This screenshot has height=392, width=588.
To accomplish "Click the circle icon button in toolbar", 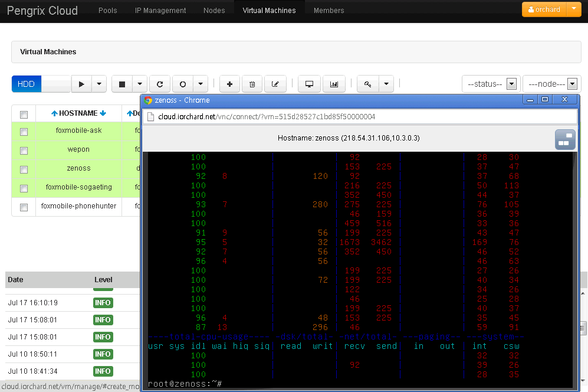I will [183, 84].
